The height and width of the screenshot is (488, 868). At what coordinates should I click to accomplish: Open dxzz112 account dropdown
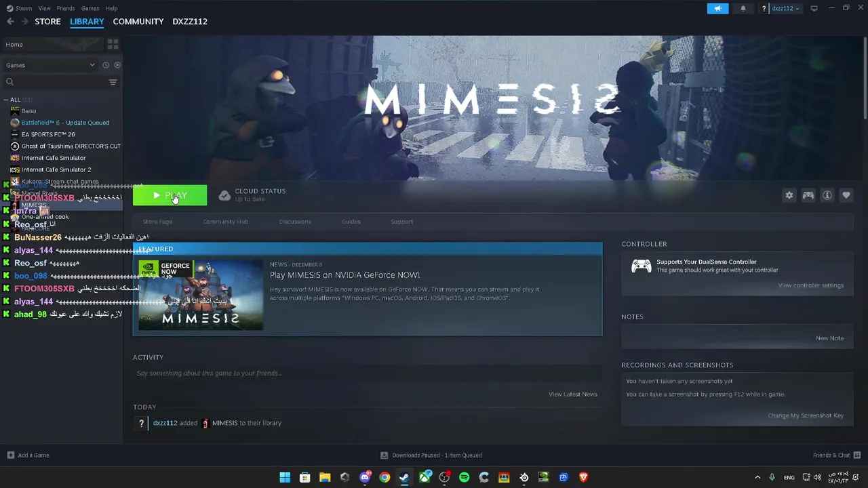point(785,8)
